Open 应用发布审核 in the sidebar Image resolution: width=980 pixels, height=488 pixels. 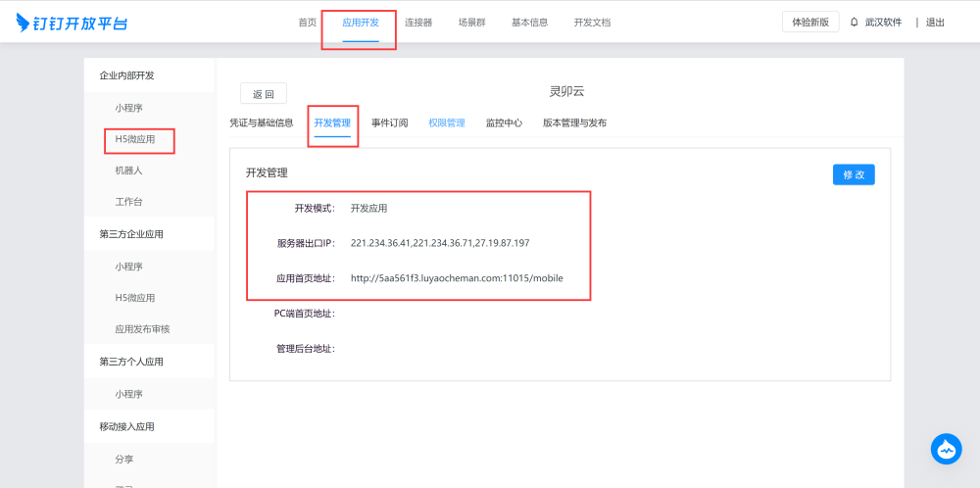(142, 329)
